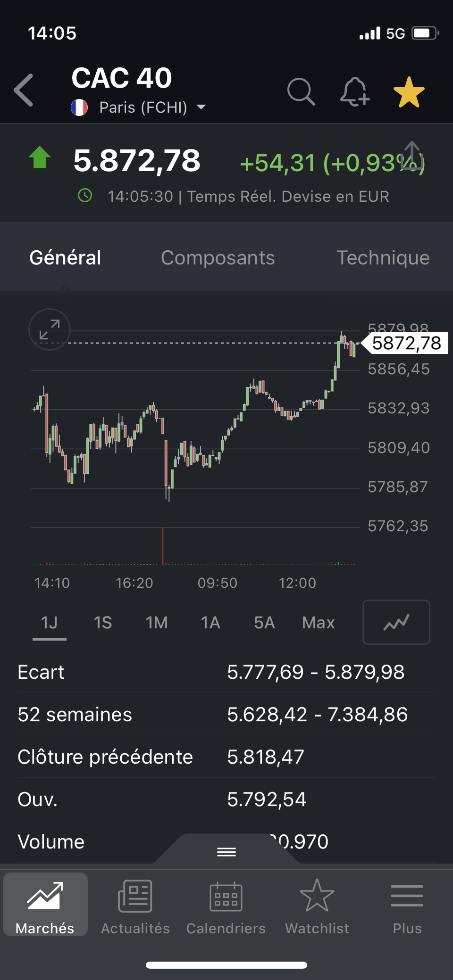Tap the 5872,78 current price marker
Screen dimensions: 453x980
[x=406, y=343]
